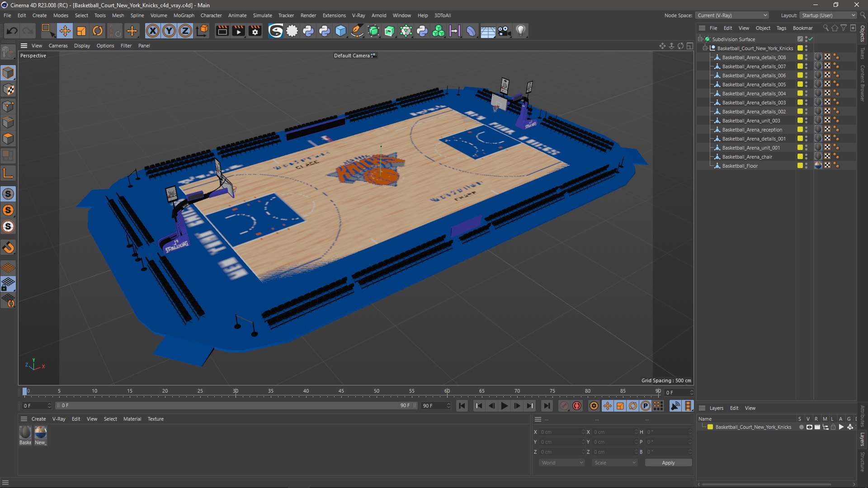Toggle X axis lock
868x488 pixels.
pyautogui.click(x=153, y=31)
